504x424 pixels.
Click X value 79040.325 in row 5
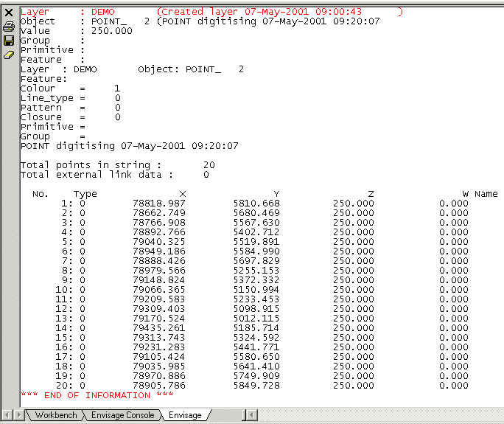(159, 242)
